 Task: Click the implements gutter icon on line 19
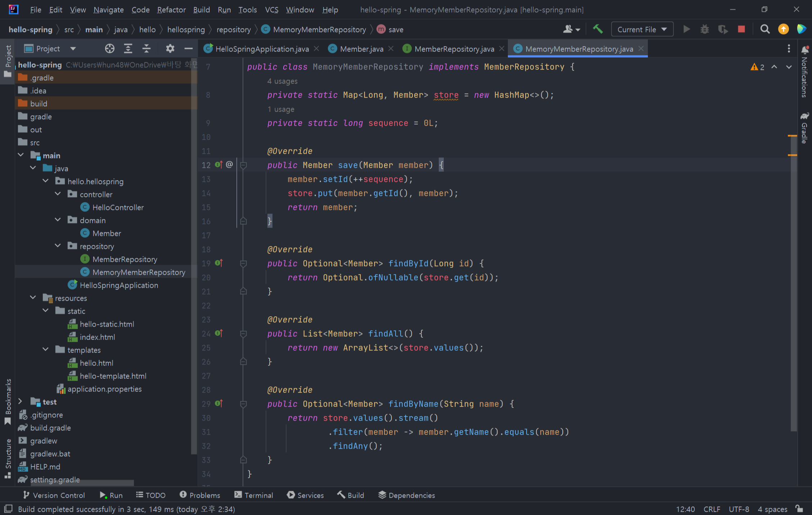218,263
